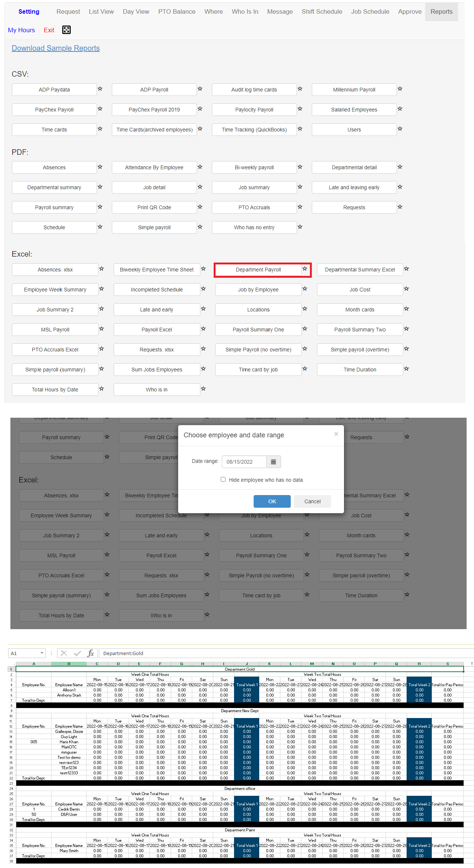Open the Time cards CSV report
This screenshot has height=868, width=474.
point(54,130)
